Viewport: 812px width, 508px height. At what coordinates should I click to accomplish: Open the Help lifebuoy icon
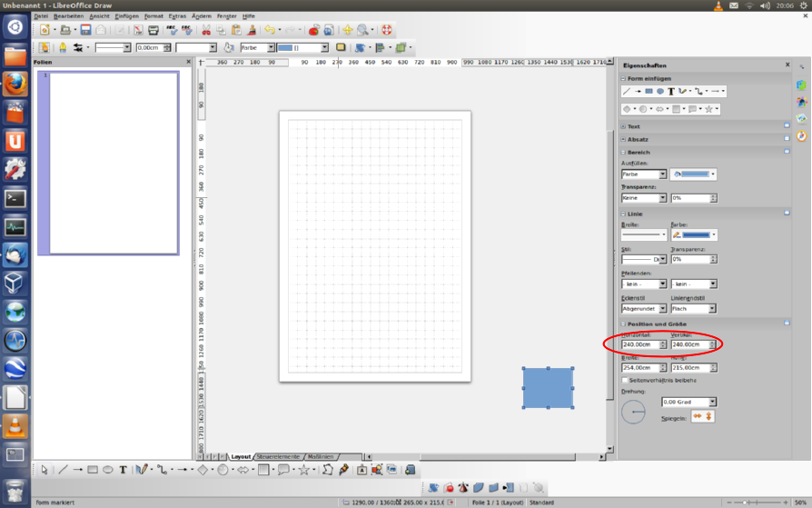pos(387,30)
